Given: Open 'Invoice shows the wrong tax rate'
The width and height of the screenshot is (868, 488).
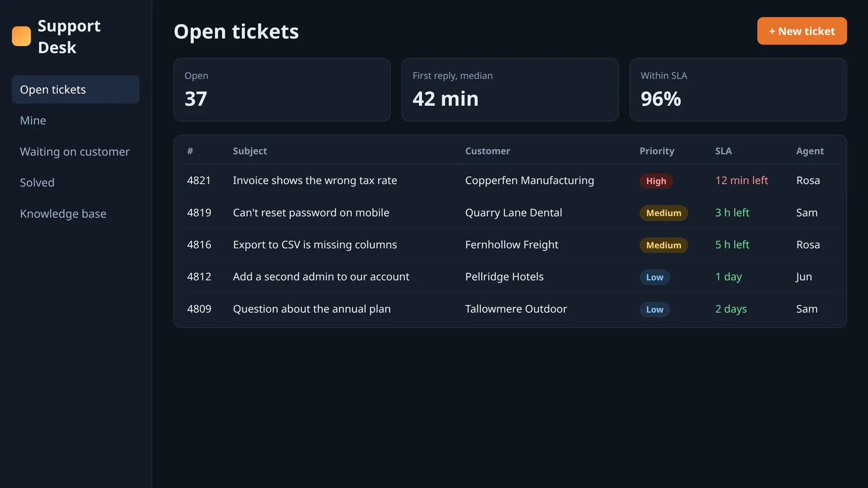Looking at the screenshot, I should [315, 181].
